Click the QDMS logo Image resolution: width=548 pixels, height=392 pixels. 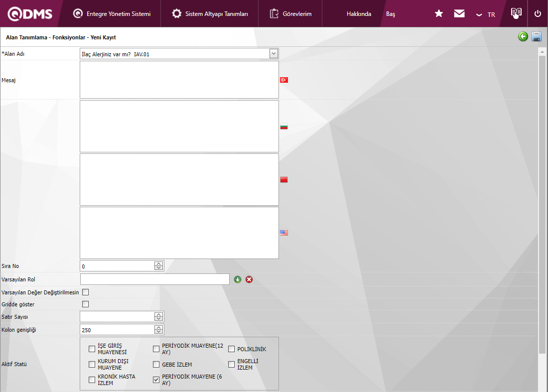(30, 14)
